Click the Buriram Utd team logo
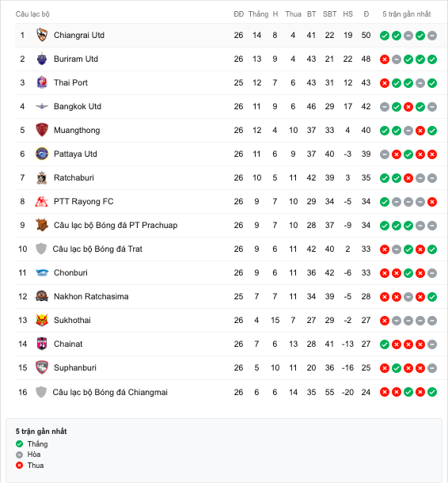448x483 pixels. pyautogui.click(x=42, y=59)
